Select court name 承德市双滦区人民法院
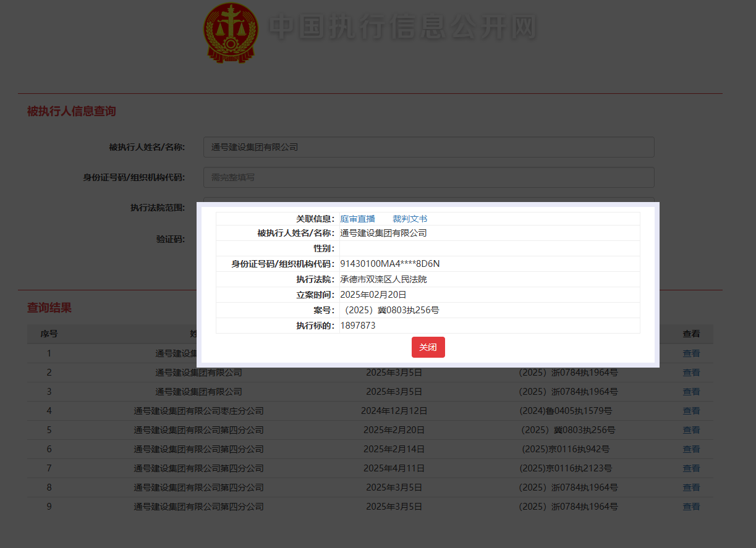The height and width of the screenshot is (548, 756). (x=383, y=279)
